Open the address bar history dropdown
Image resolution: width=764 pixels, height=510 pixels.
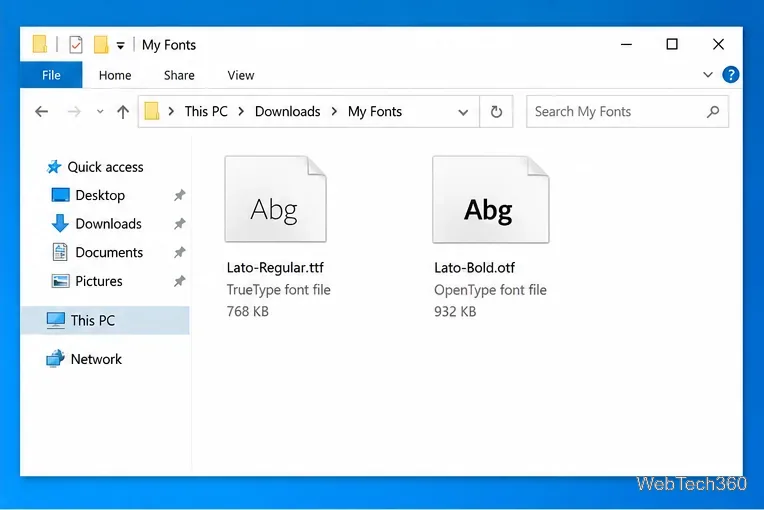pyautogui.click(x=463, y=112)
